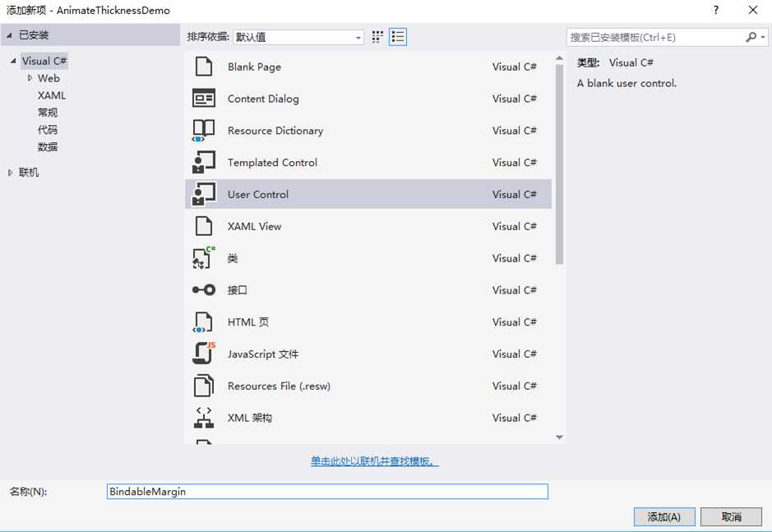Image resolution: width=772 pixels, height=532 pixels.
Task: Expand the 联机 section
Action: [x=10, y=173]
